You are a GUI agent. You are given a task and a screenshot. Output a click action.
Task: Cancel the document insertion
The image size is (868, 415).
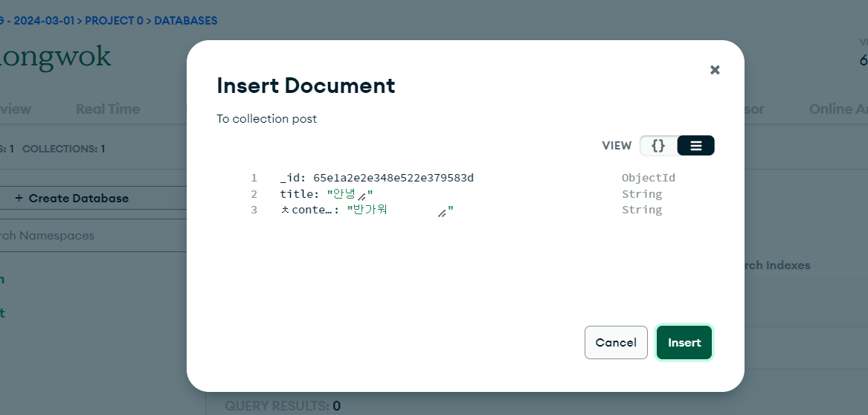point(616,343)
